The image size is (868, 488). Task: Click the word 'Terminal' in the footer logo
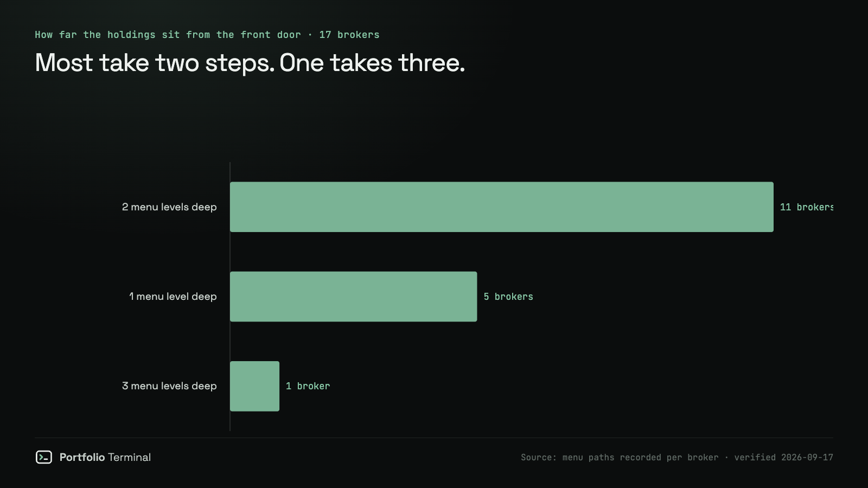coord(129,457)
